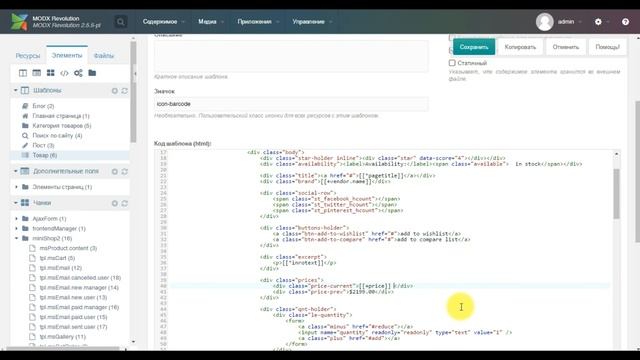Click the new chunk toolbar icon

coord(51,73)
